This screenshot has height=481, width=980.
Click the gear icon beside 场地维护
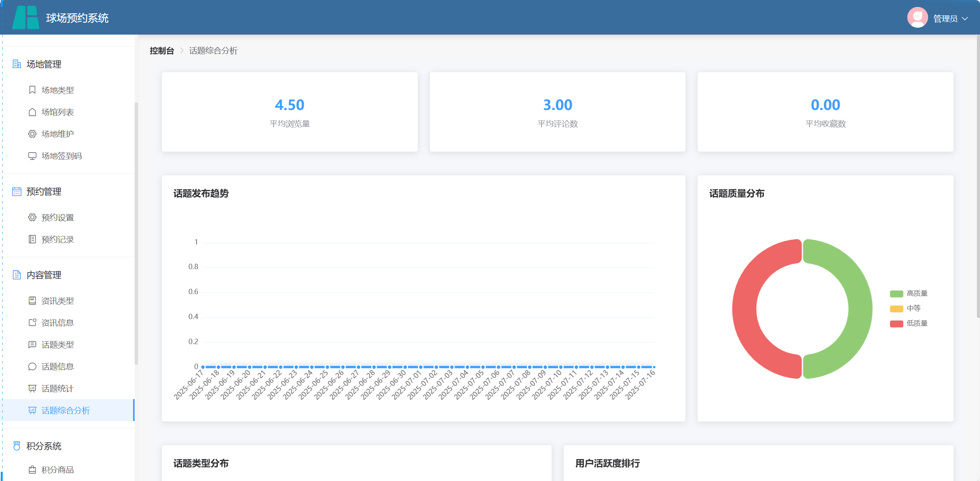click(32, 134)
